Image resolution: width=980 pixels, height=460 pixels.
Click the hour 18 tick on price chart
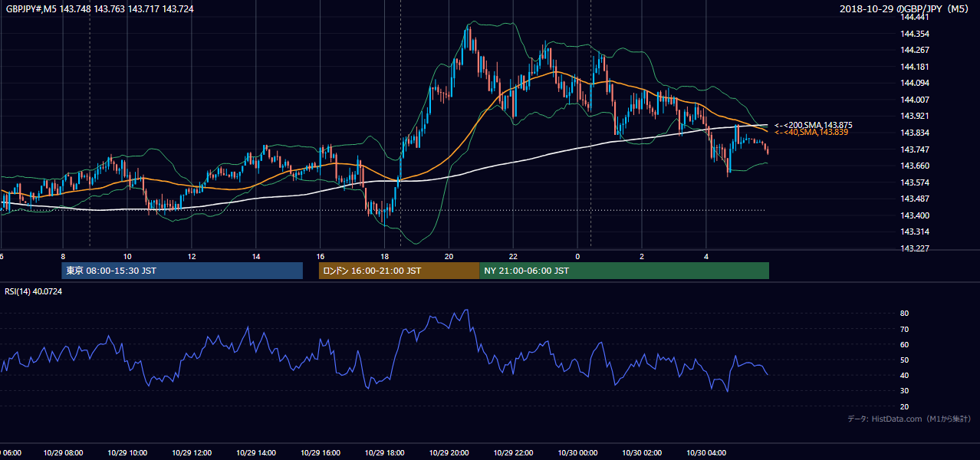[385, 256]
